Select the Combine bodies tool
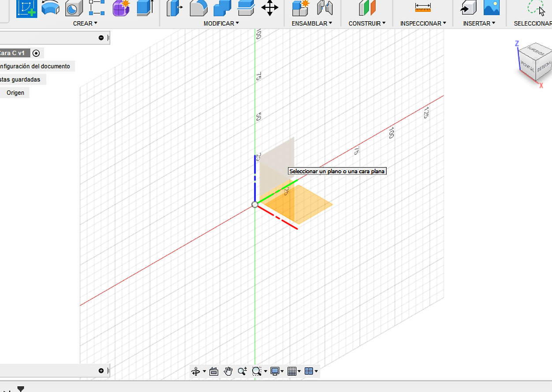 [x=222, y=8]
